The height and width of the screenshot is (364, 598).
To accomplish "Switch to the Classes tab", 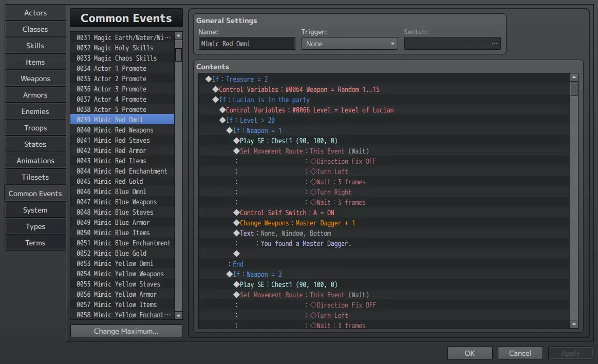I will tap(35, 29).
